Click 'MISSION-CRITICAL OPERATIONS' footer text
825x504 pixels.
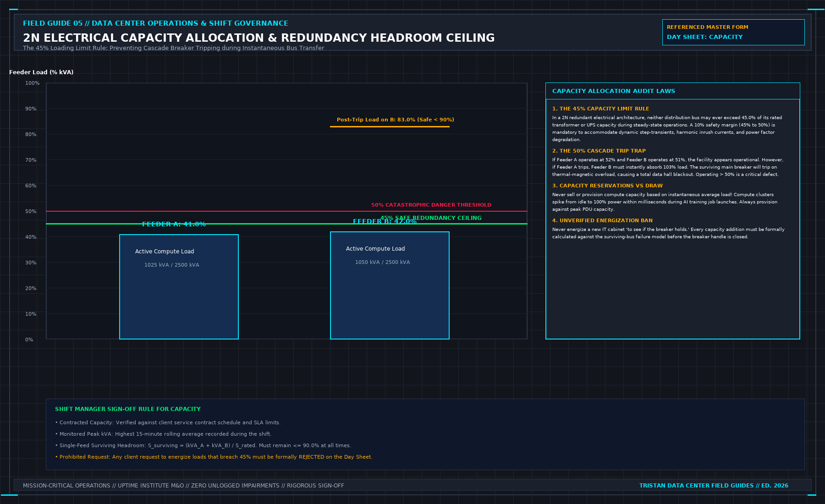(183, 486)
